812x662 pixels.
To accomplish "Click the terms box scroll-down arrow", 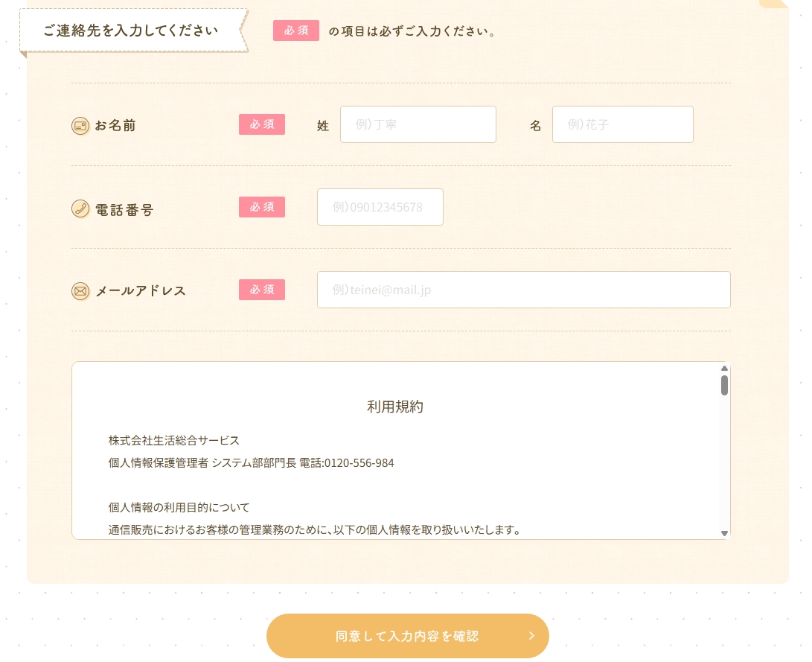I will click(x=724, y=533).
